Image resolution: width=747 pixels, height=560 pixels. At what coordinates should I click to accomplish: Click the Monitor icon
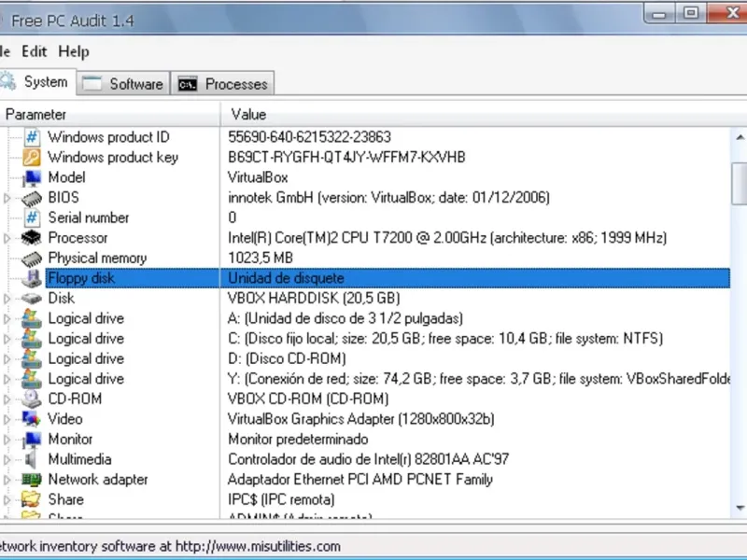pyautogui.click(x=32, y=439)
